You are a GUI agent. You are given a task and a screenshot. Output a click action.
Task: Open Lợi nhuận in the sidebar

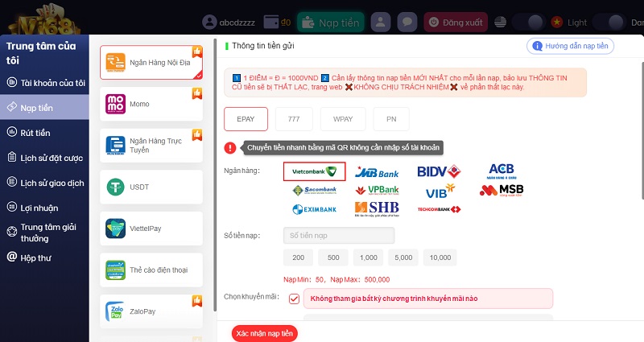(x=44, y=208)
